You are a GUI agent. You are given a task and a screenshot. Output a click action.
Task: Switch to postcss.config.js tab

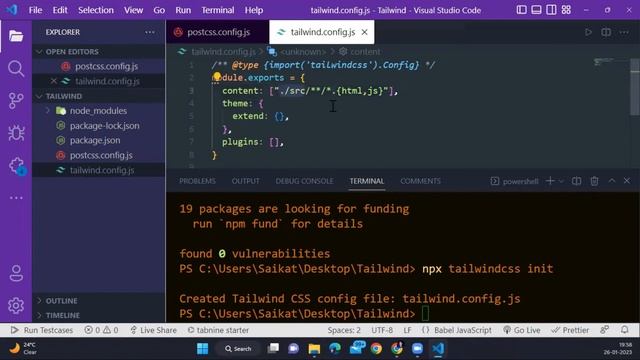point(217,32)
